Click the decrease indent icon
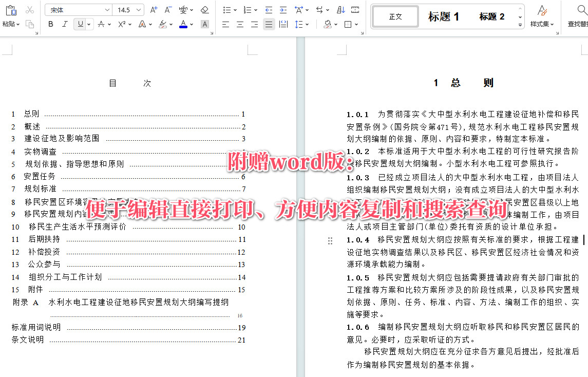The image size is (588, 377). 269,9
